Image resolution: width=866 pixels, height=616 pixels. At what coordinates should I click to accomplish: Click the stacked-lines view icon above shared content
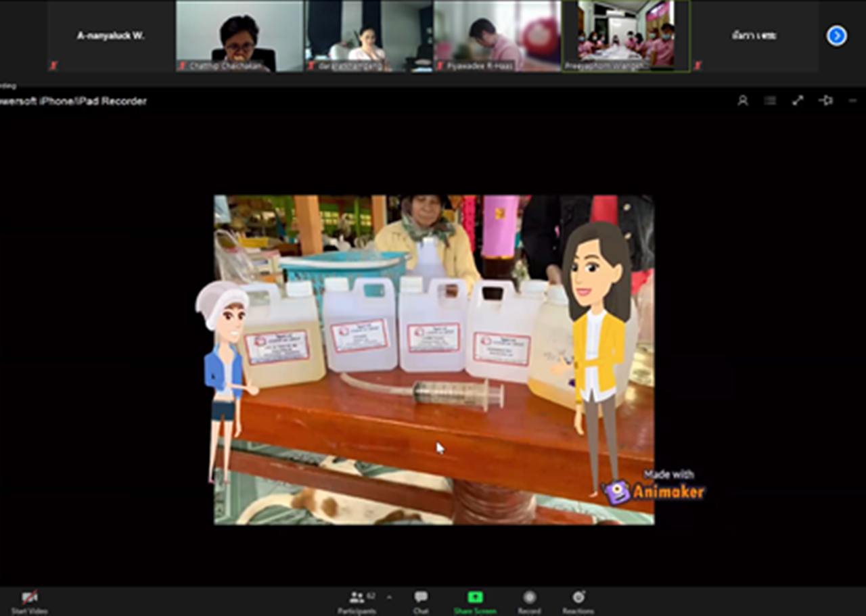(x=770, y=101)
